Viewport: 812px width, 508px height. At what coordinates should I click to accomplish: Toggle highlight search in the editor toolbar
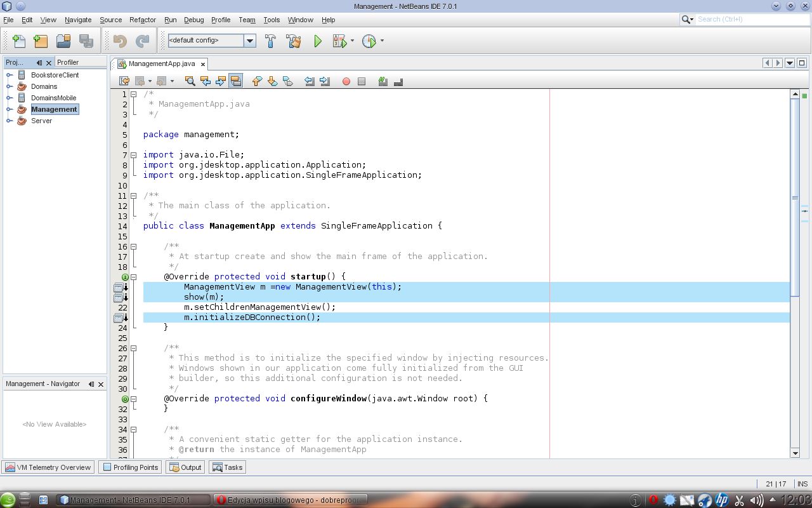pyautogui.click(x=235, y=81)
